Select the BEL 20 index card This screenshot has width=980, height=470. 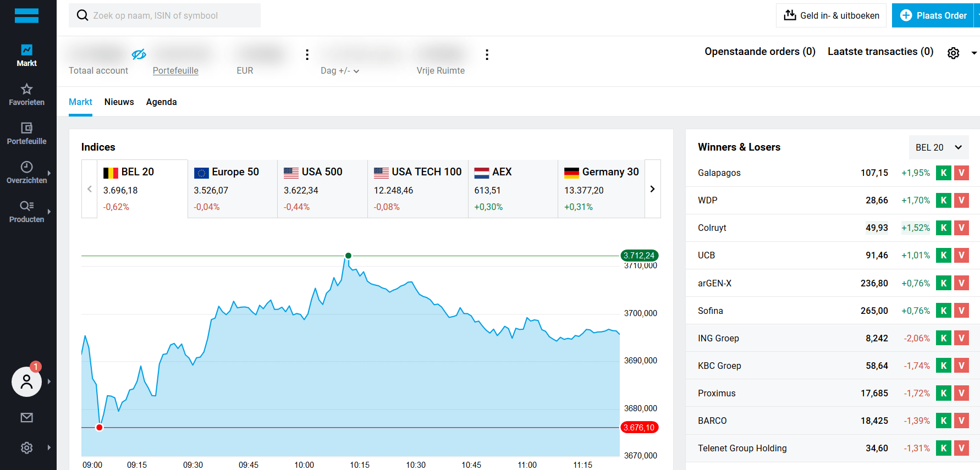click(142, 189)
